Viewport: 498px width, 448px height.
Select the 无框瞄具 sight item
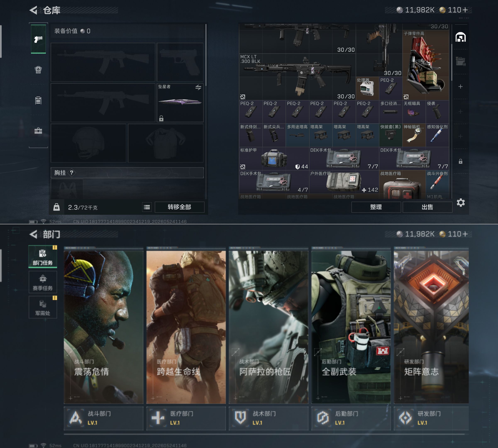414,112
